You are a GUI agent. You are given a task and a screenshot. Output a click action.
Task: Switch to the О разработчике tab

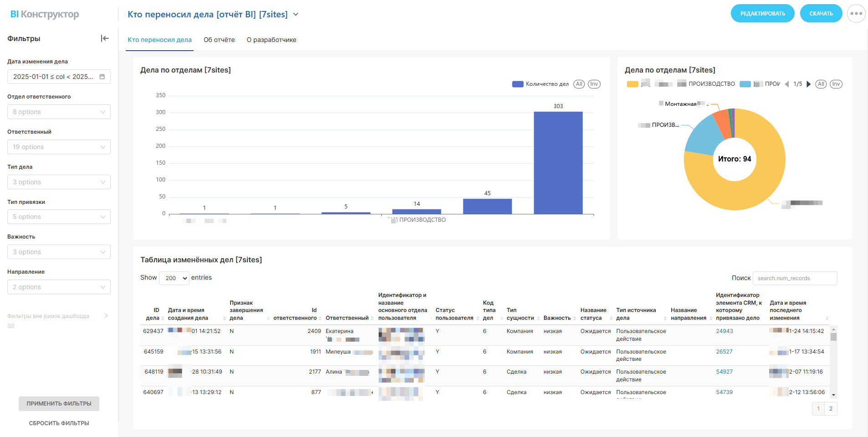click(272, 40)
